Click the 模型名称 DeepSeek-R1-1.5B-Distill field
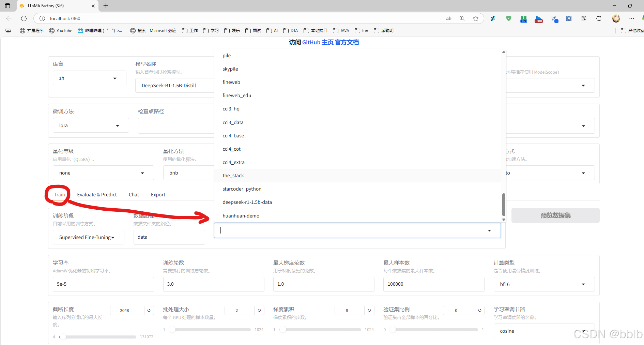The height and width of the screenshot is (345, 644). coord(175,86)
